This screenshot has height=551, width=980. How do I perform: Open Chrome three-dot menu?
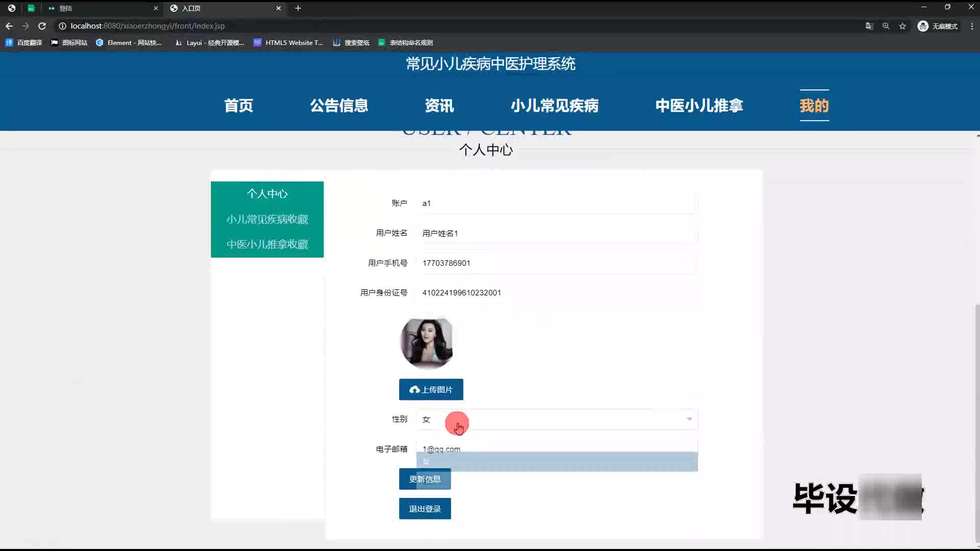click(x=972, y=26)
